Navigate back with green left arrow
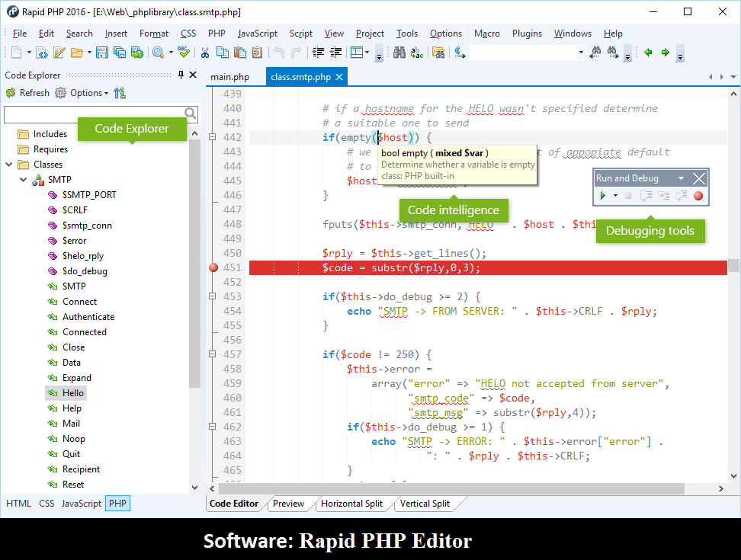 pyautogui.click(x=648, y=53)
